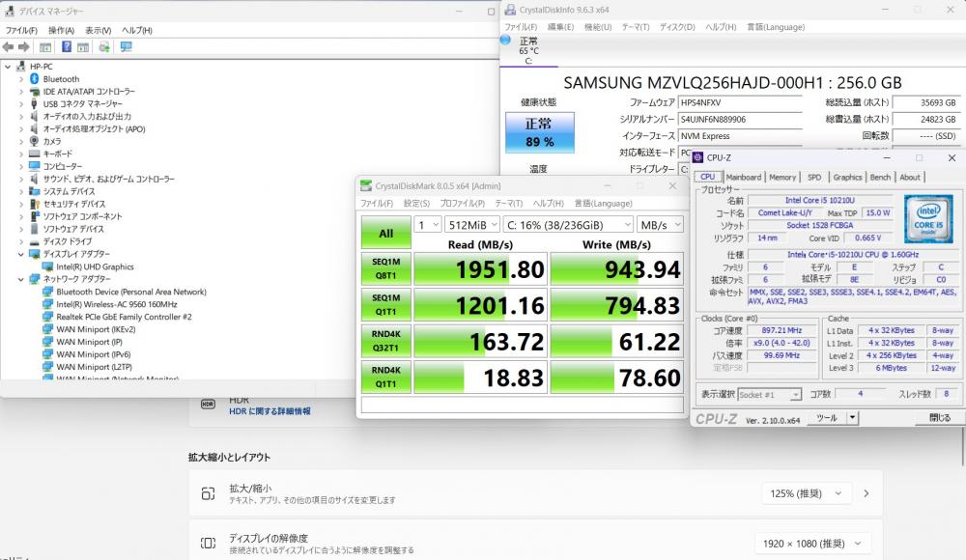The image size is (966, 560).
Task: Open the 機能(U) menu in CrystalDiskInfo
Action: tap(598, 27)
